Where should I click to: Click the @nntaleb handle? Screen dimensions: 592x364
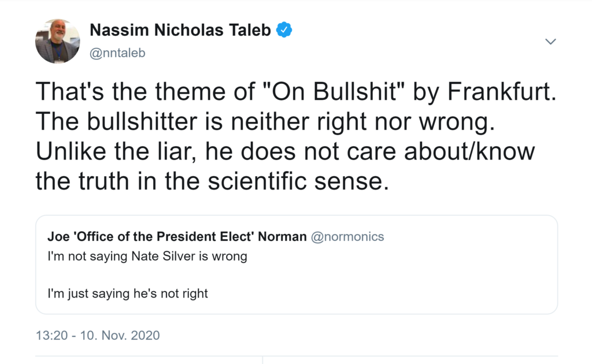point(119,53)
